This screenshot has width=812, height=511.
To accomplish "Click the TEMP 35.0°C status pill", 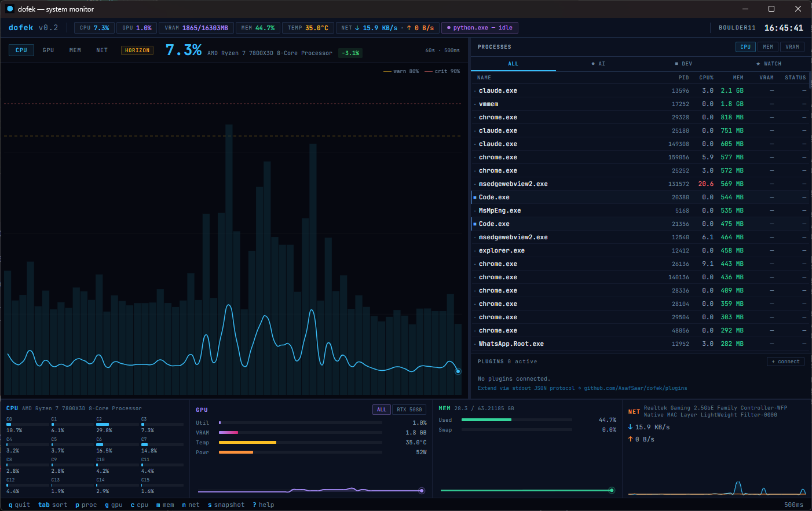I will tap(308, 27).
